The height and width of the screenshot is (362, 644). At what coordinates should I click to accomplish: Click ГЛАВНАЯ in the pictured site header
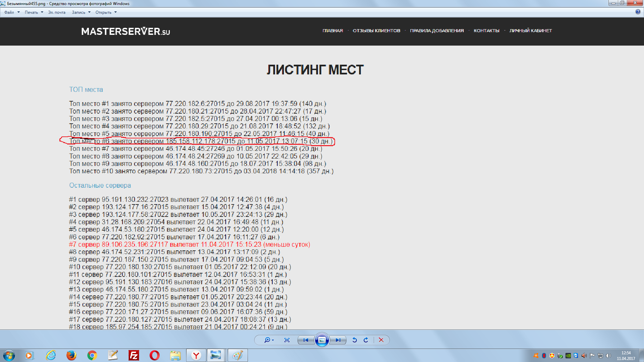pos(333,31)
